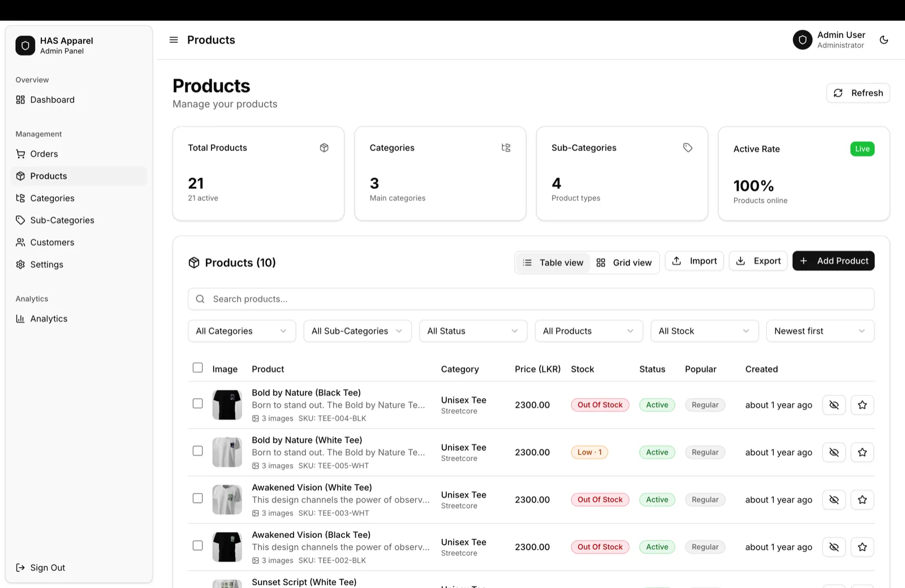Screen dimensions: 905x588
Task: Open Orders in the sidebar
Action: [x=79, y=154]
